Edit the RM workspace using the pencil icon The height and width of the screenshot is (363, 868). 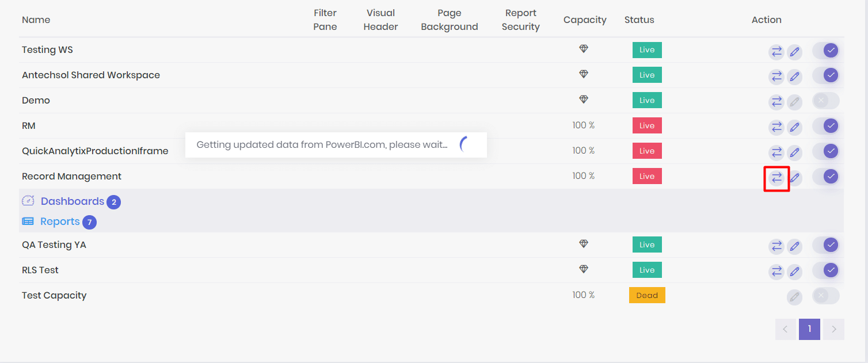pyautogui.click(x=795, y=127)
